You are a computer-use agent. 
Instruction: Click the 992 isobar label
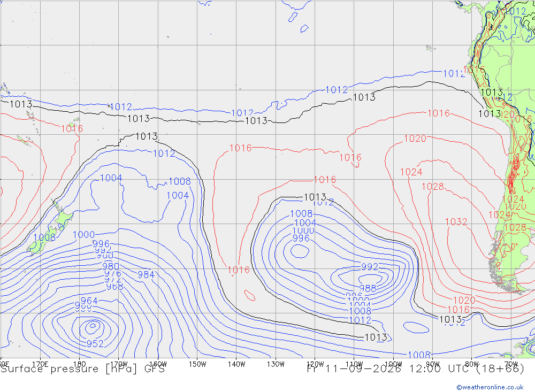coord(370,267)
